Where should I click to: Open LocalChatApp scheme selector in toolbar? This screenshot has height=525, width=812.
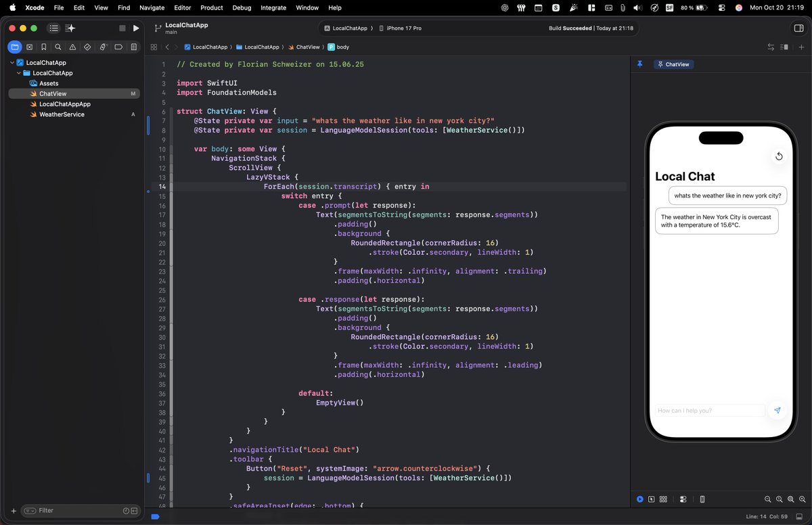click(346, 28)
